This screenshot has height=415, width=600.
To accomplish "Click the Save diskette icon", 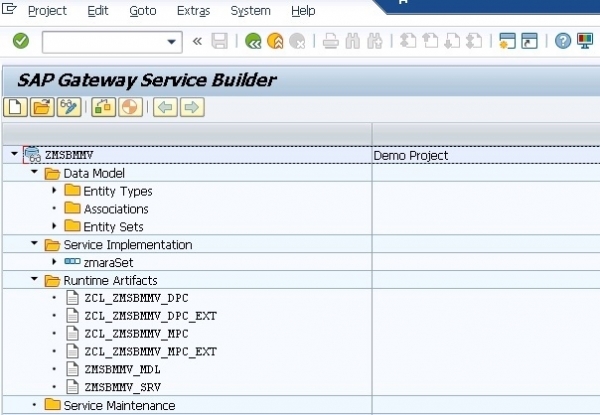I will 220,41.
